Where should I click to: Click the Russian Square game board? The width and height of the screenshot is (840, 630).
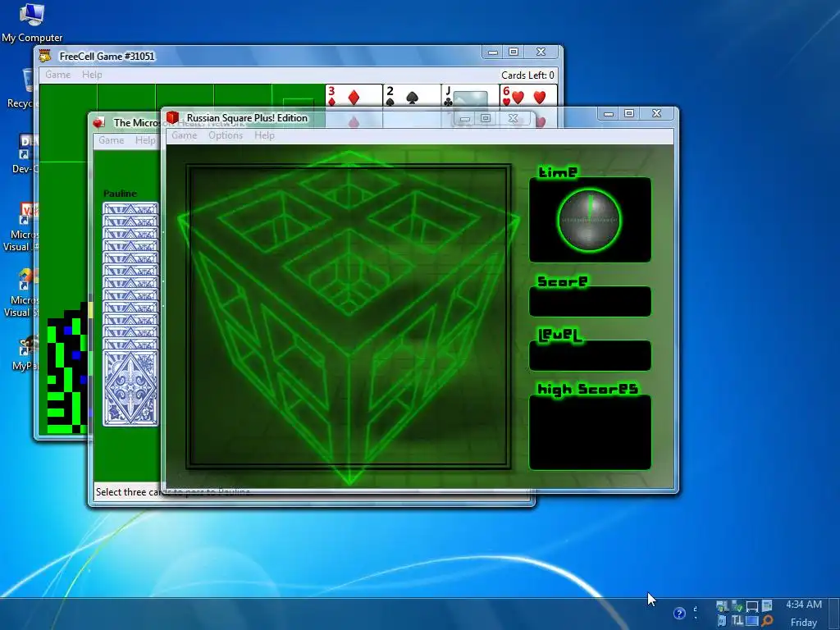point(349,316)
